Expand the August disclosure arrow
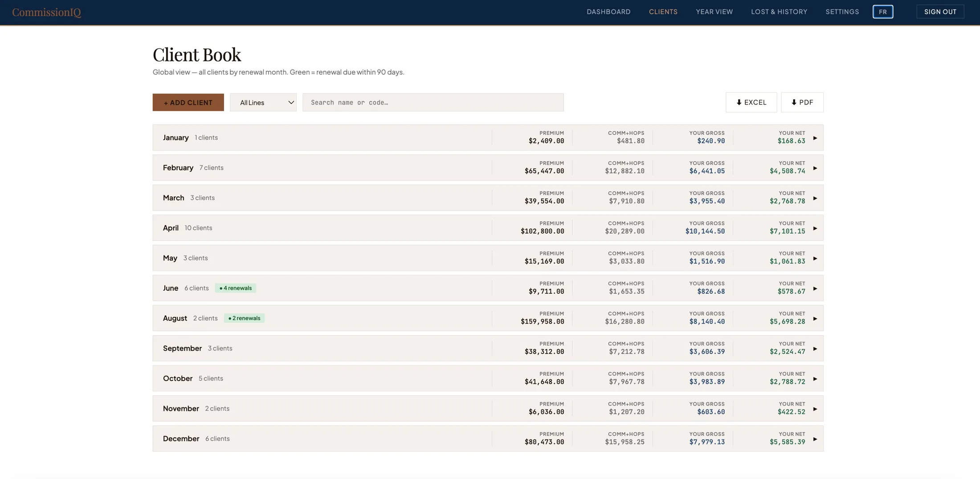 815,319
